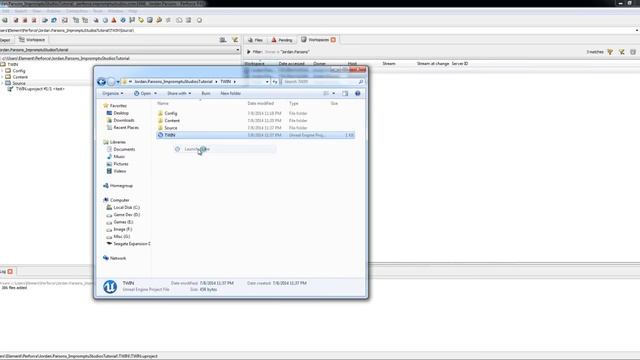This screenshot has height=360, width=640.
Task: Open the Source folder in Explorer file list
Action: [171, 128]
